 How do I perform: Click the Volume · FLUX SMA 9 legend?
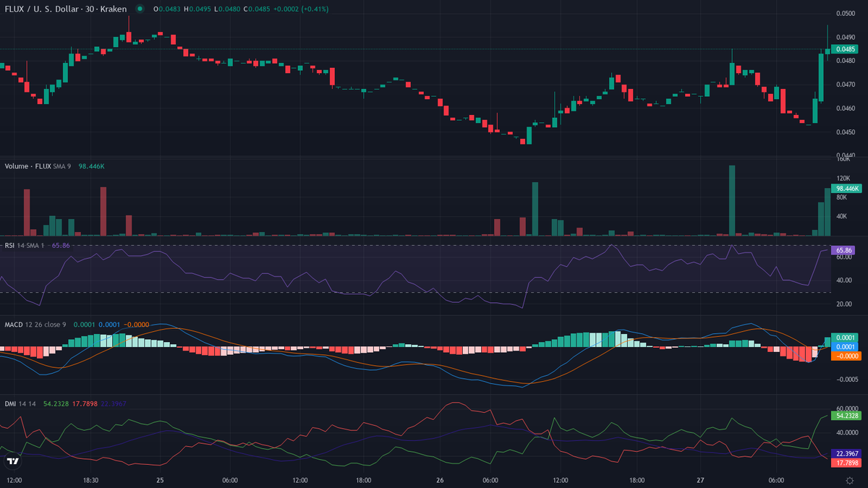coord(39,166)
